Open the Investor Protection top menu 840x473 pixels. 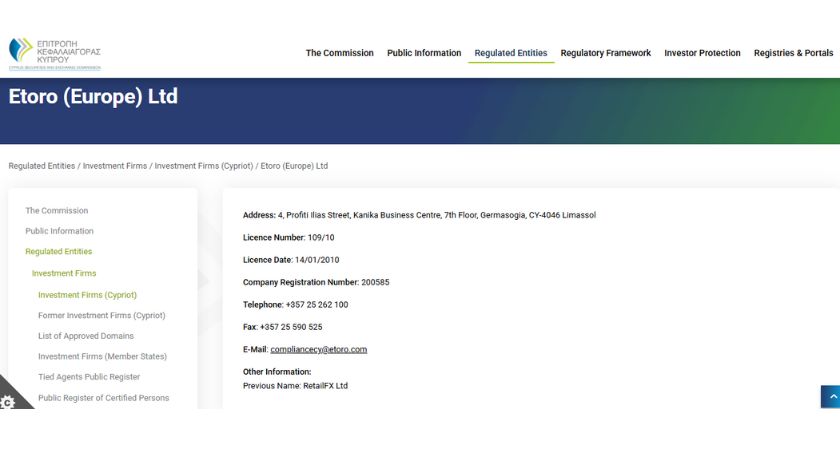(x=702, y=53)
